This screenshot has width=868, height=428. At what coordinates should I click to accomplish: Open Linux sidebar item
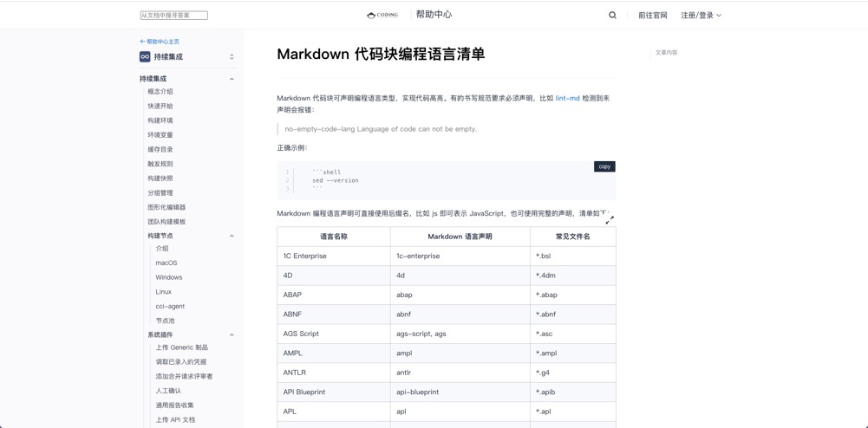pos(163,292)
